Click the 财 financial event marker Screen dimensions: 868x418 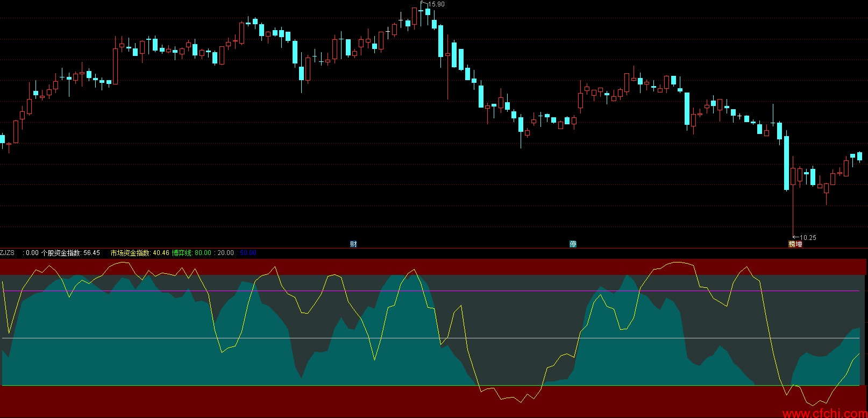353,244
